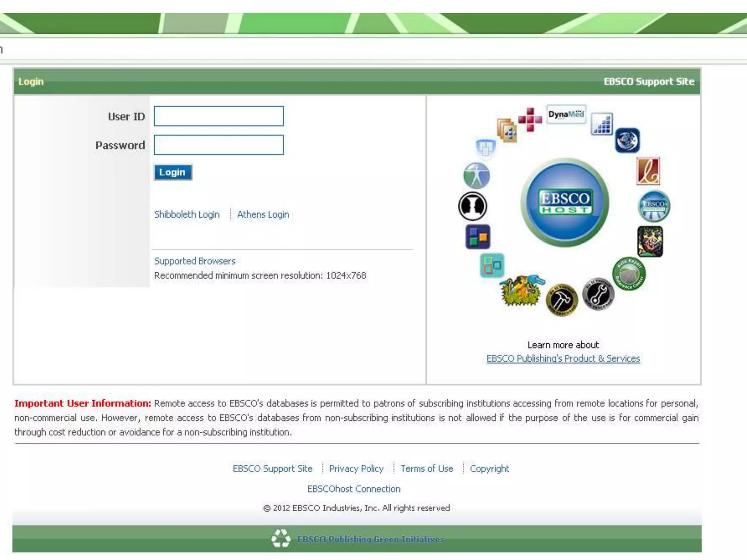
Task: Click the blue bar chart icon
Action: (602, 124)
